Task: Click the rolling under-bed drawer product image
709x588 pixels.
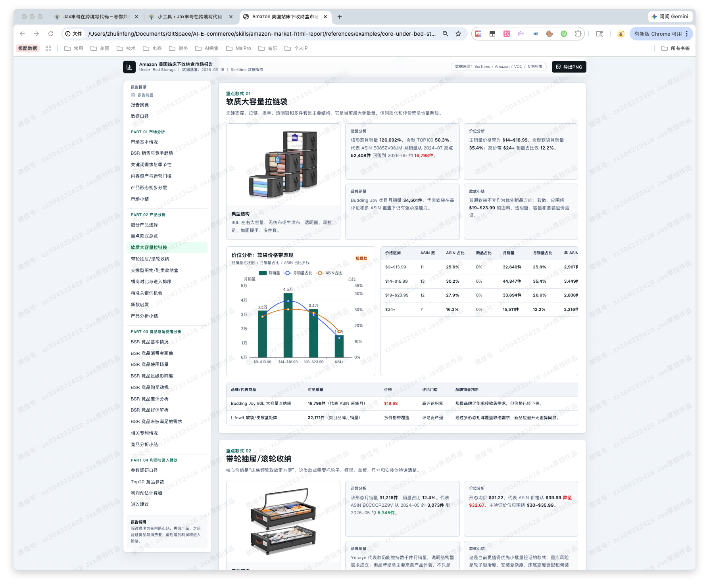Action: click(x=283, y=522)
